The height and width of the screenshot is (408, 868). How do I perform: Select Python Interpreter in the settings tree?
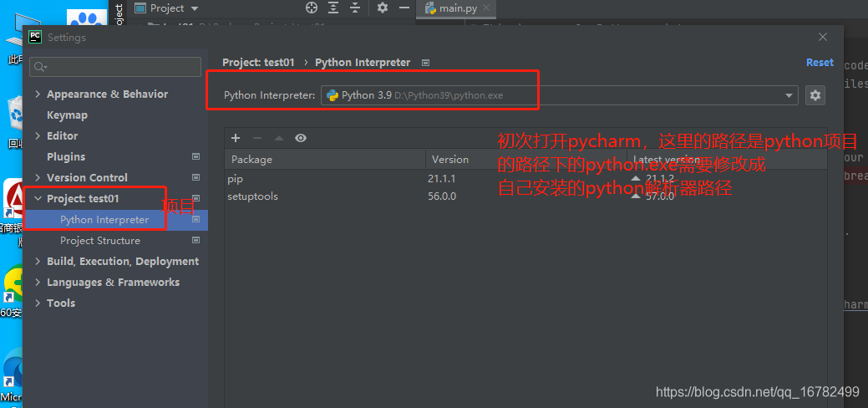point(115,220)
